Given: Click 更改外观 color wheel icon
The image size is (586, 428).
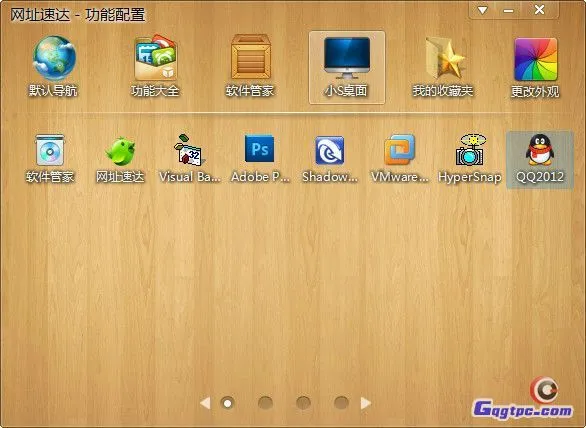Looking at the screenshot, I should click(535, 67).
